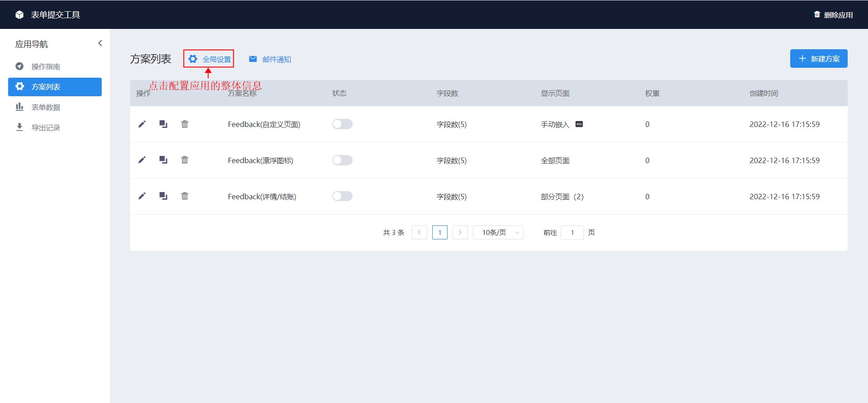Click 字段数(5) in Feedback(漂浮图标) row
The image size is (868, 403).
click(x=452, y=160)
